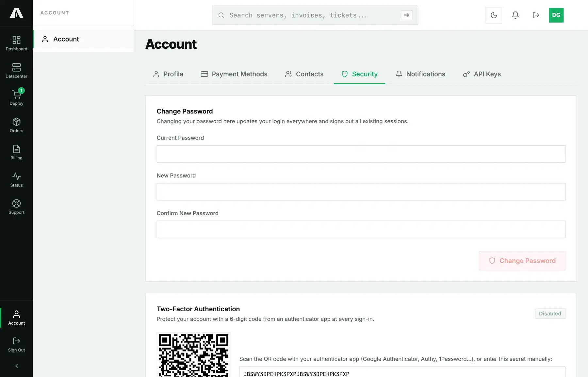
Task: Click the company logo in the sidebar
Action: (16, 13)
